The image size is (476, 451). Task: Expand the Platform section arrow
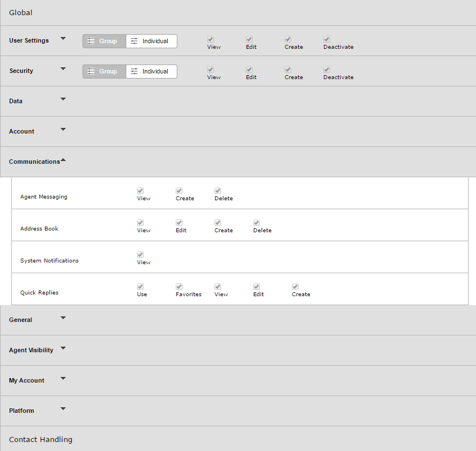tap(63, 409)
